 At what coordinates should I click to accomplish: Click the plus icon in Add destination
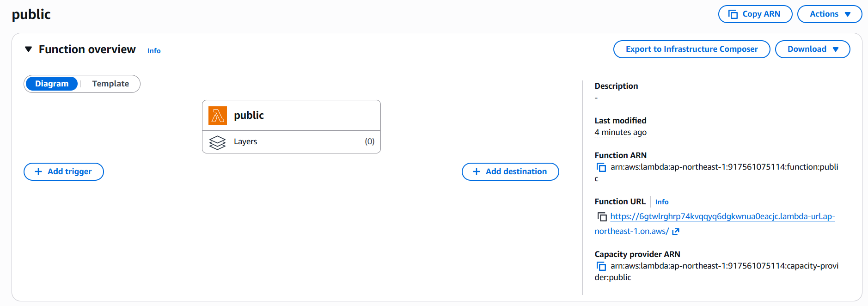point(477,171)
